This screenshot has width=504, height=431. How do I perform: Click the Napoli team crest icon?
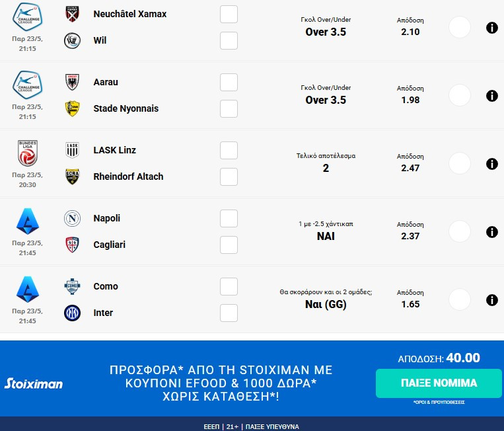point(72,218)
